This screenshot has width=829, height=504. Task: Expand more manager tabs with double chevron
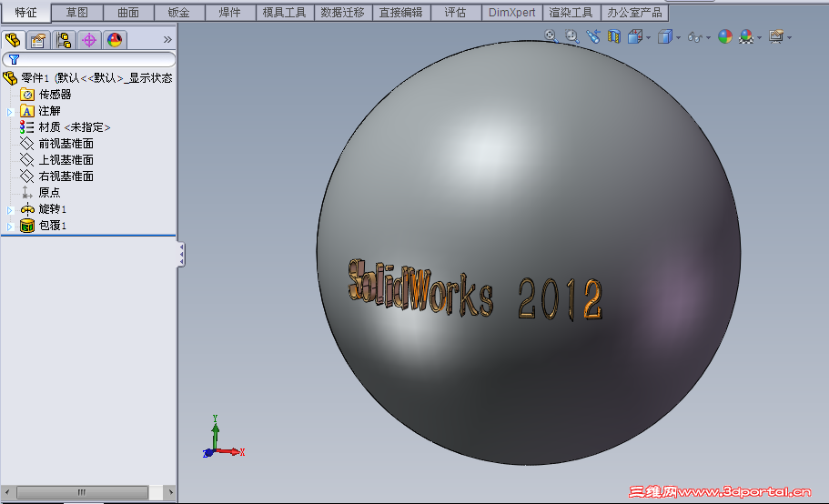tap(167, 40)
